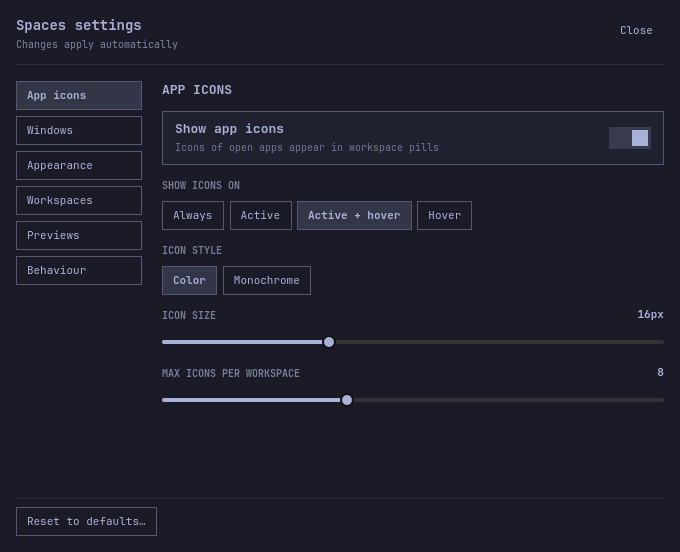Open the App icons settings tab
This screenshot has height=552, width=680.
click(79, 95)
